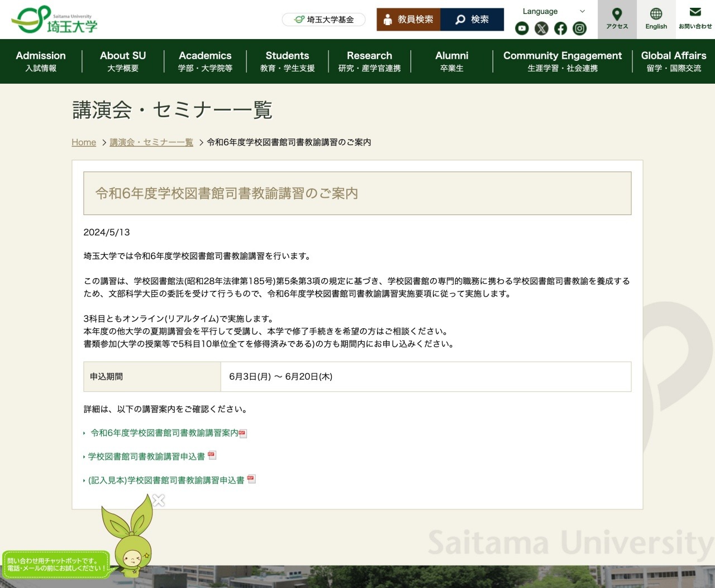Open the Research 研究・産学官連携 menu
Image resolution: width=715 pixels, height=588 pixels.
pos(369,61)
